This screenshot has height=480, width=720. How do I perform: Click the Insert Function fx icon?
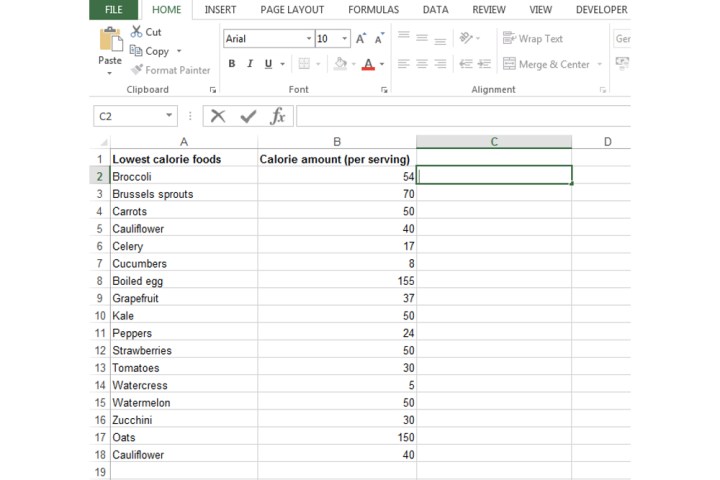(x=278, y=116)
